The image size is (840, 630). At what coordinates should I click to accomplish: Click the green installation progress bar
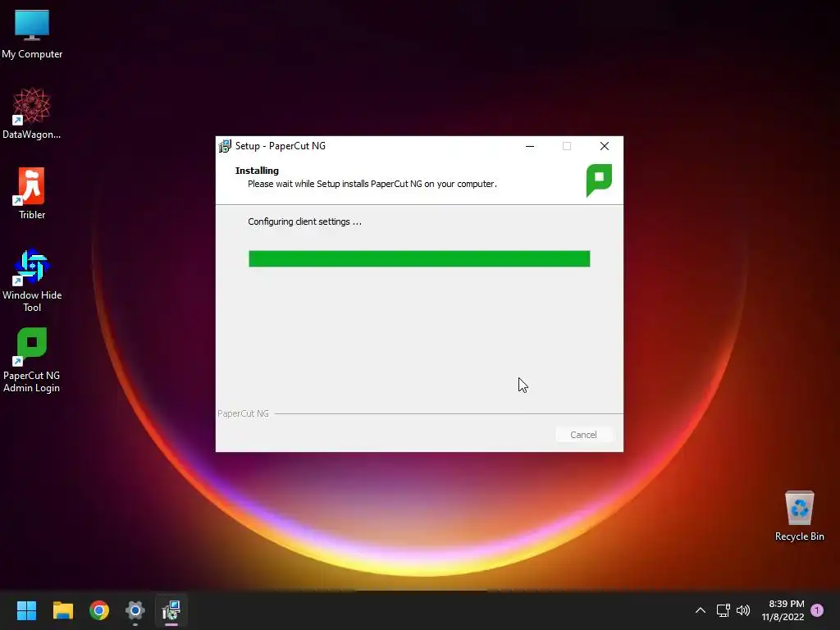pos(419,258)
